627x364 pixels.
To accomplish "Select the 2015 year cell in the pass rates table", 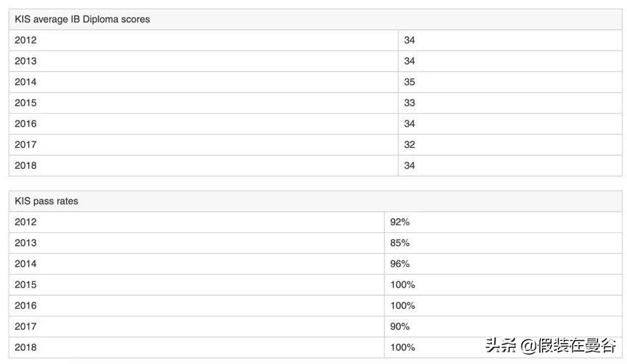I will coord(25,285).
